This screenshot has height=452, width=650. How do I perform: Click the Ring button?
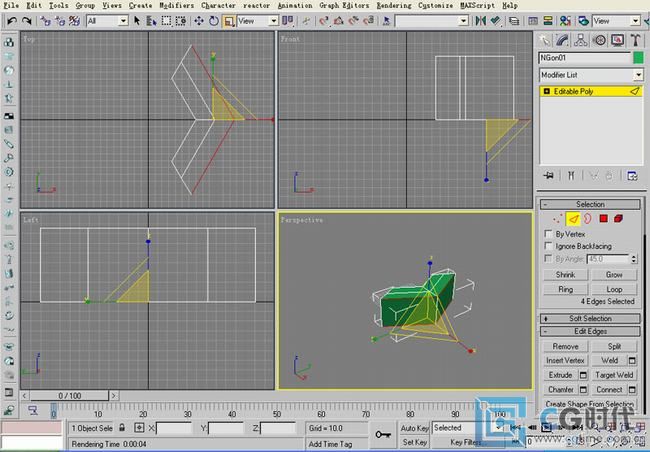pos(565,289)
